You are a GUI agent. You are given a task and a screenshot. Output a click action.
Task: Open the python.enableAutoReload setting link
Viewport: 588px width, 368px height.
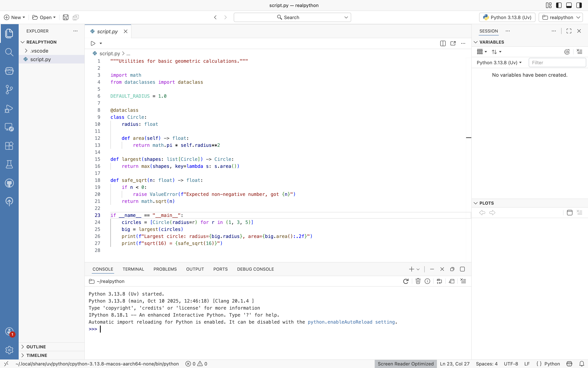coord(351,322)
